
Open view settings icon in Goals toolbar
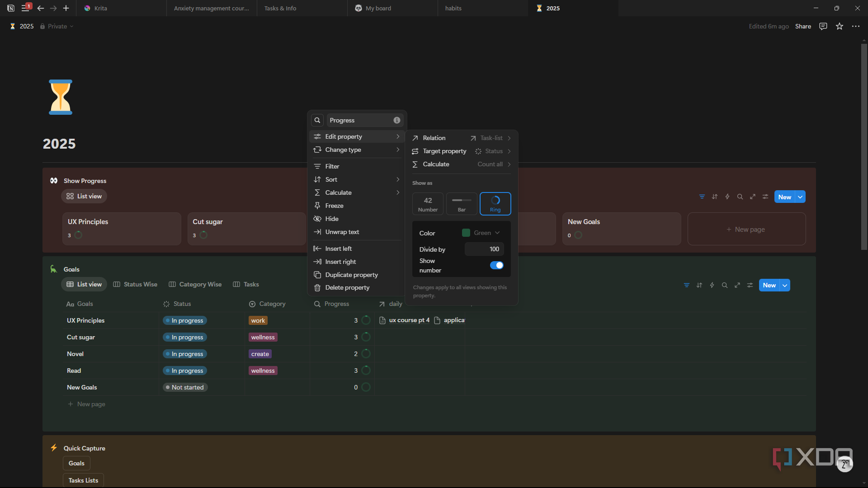point(750,285)
